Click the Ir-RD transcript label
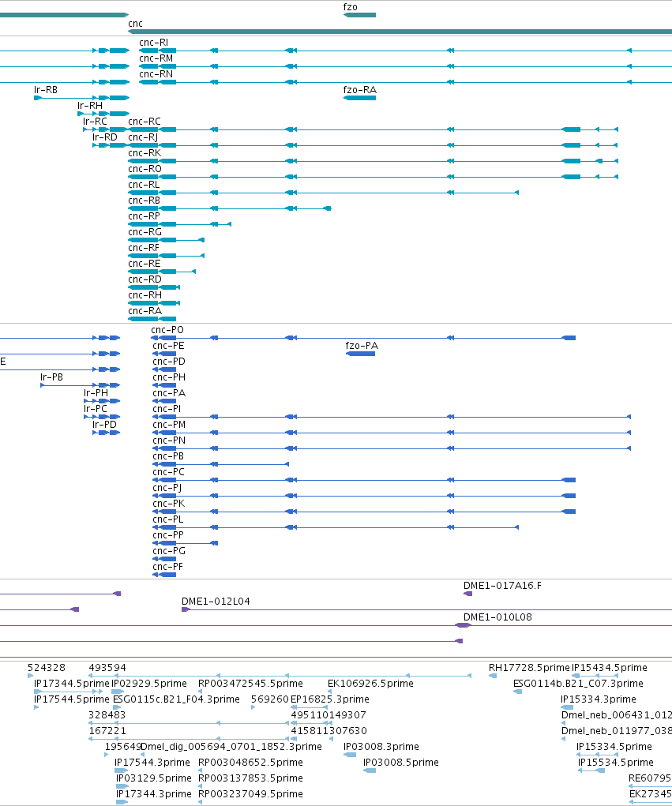672x806 pixels. 105,137
